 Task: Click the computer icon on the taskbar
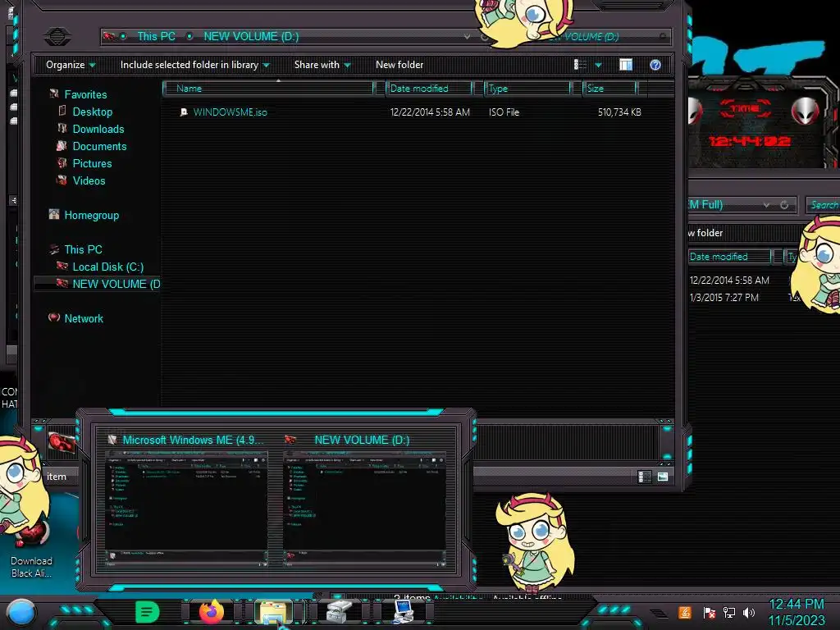(x=403, y=612)
